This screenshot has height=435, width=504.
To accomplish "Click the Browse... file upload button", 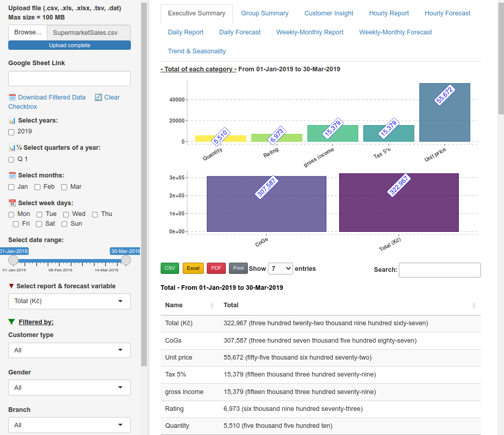I will pos(28,32).
